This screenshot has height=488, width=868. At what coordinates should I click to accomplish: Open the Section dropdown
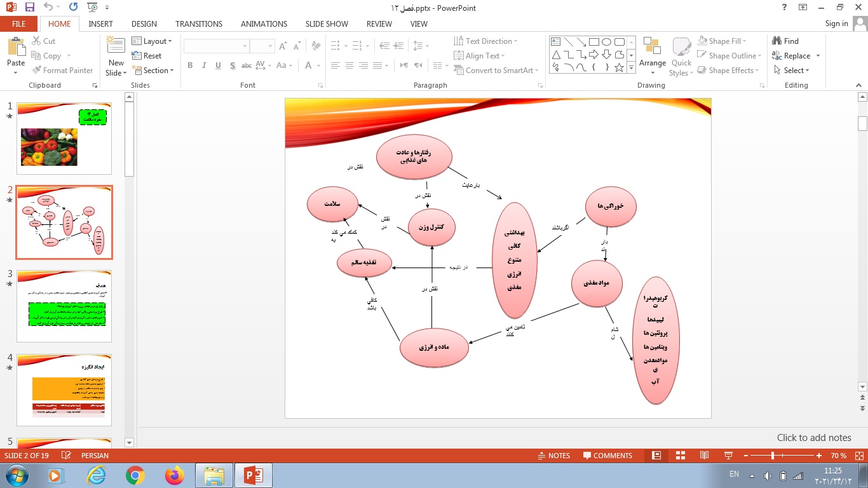(x=153, y=71)
